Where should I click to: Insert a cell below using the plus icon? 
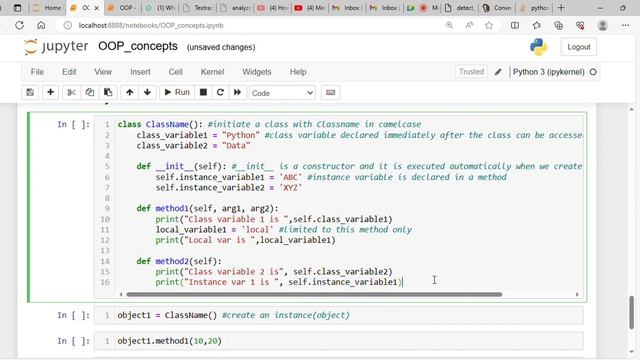[x=50, y=93]
